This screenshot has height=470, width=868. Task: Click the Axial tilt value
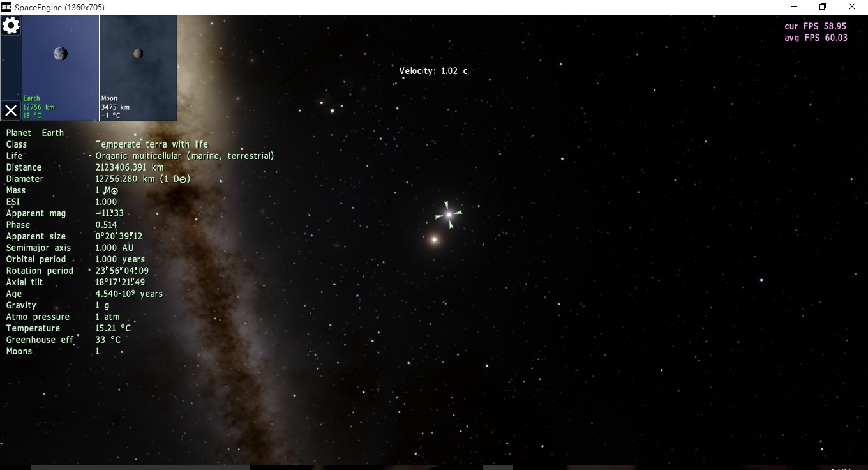tap(120, 282)
